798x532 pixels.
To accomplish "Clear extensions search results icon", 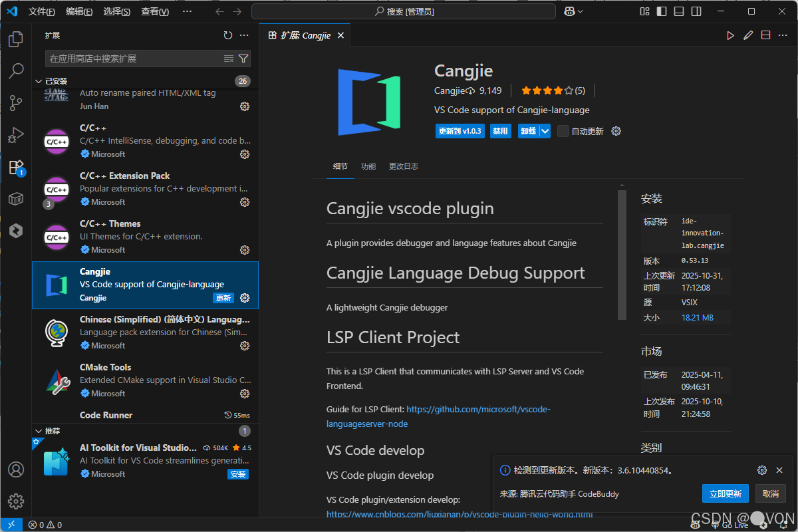I will coord(229,59).
